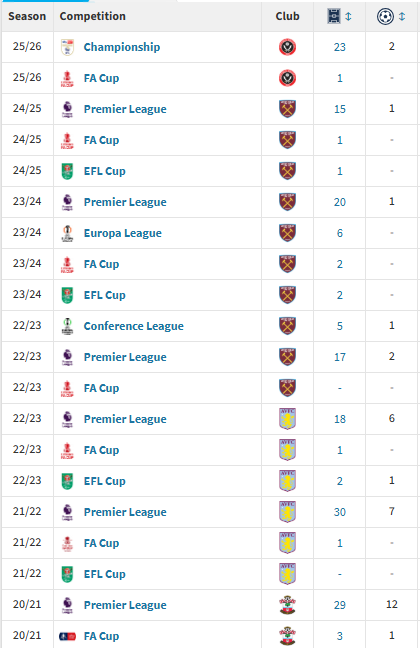Click Aston Villa crest in 21/22 Premier League row
The image size is (420, 648).
pos(287,512)
